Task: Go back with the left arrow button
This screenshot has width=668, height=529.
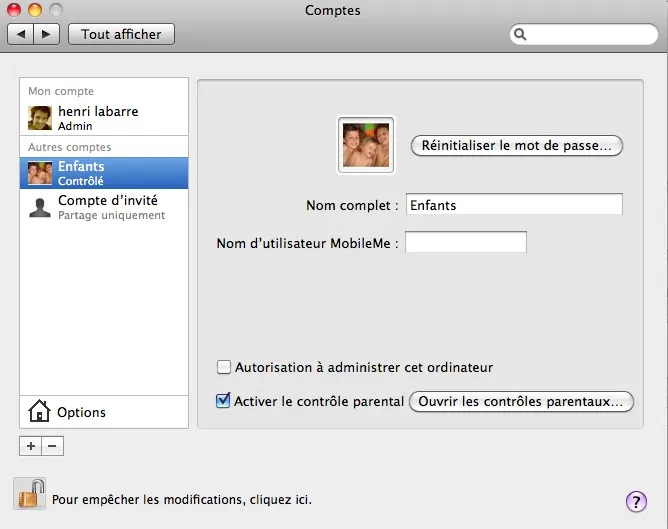Action: pos(20,34)
